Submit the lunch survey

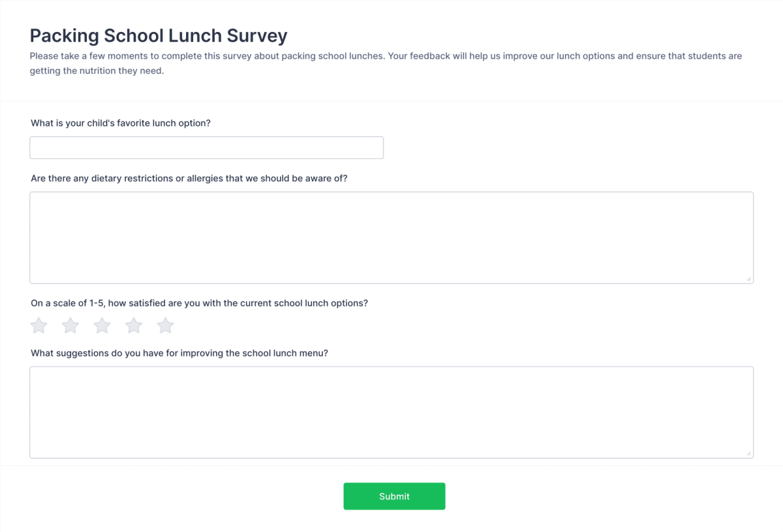coord(394,496)
